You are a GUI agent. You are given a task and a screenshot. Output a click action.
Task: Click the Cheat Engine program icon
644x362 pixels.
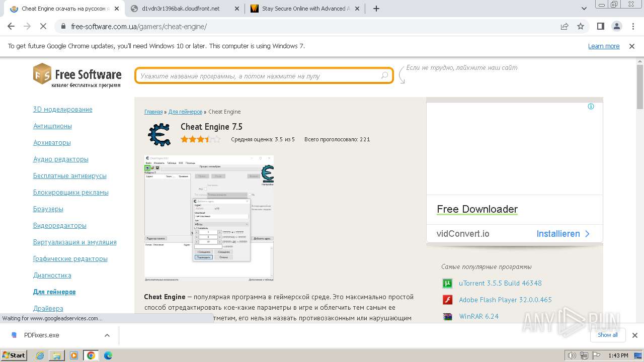point(159,134)
